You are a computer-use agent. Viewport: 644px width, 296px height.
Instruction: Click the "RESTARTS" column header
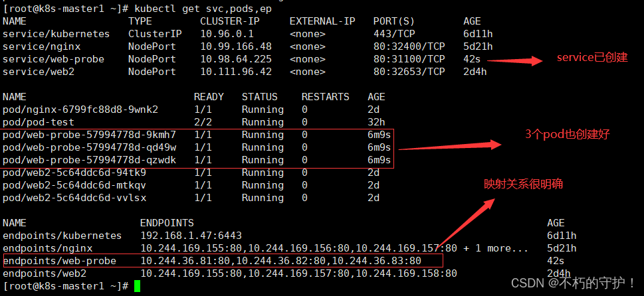[325, 97]
